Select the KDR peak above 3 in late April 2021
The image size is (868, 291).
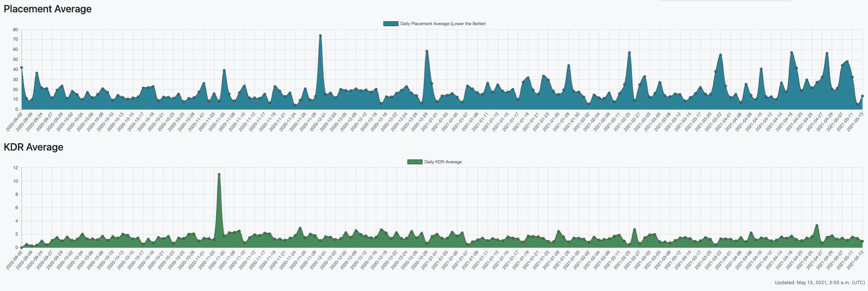pos(817,226)
